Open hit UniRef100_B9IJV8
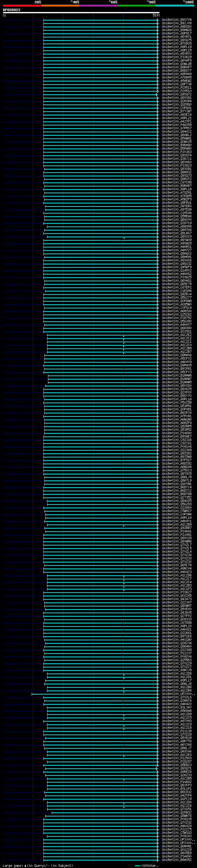The image size is (197, 868). click(x=176, y=23)
